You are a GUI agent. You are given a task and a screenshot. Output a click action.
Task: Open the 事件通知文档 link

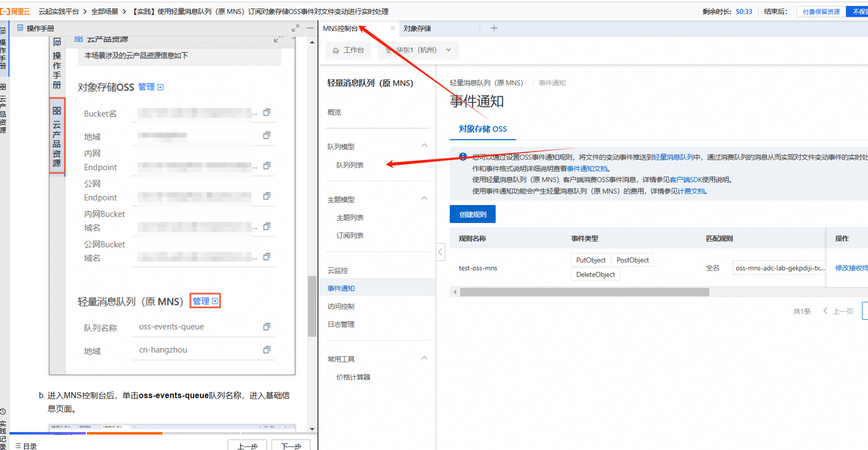pyautogui.click(x=587, y=169)
